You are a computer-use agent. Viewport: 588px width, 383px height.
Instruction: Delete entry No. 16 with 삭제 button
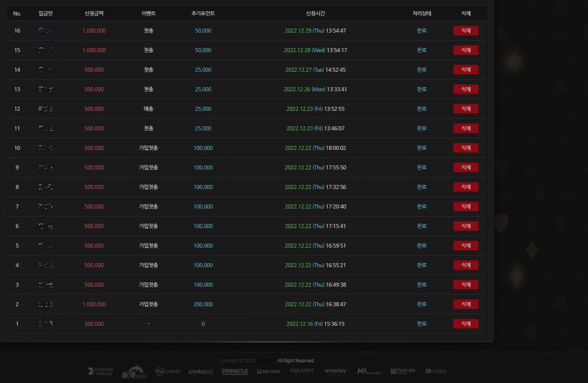[466, 31]
